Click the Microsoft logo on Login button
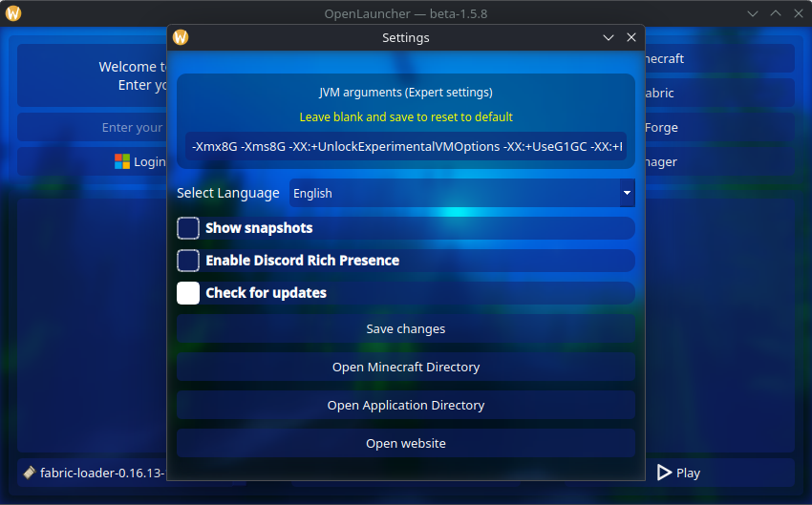812x505 pixels. (x=122, y=161)
